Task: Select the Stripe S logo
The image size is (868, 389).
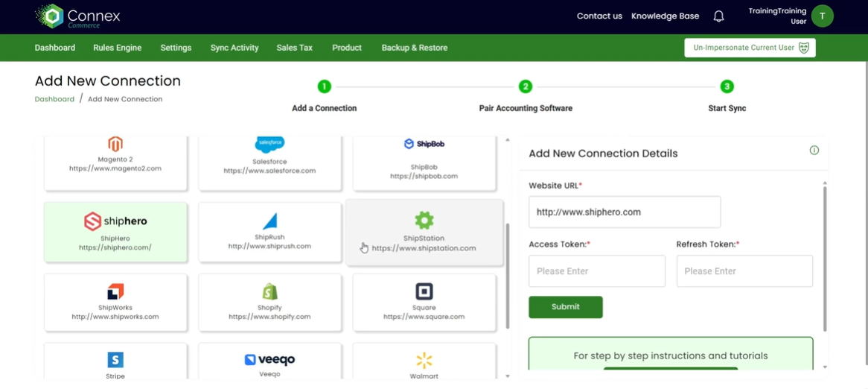Action: [115, 360]
